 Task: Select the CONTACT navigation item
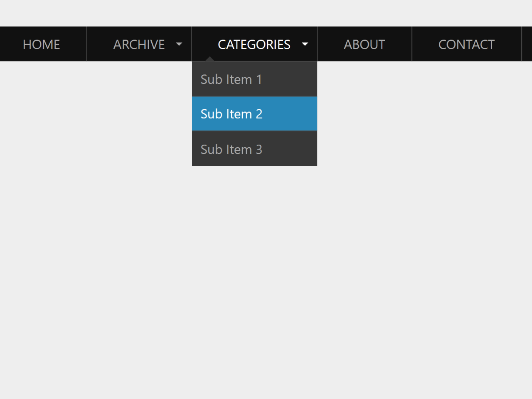[466, 44]
